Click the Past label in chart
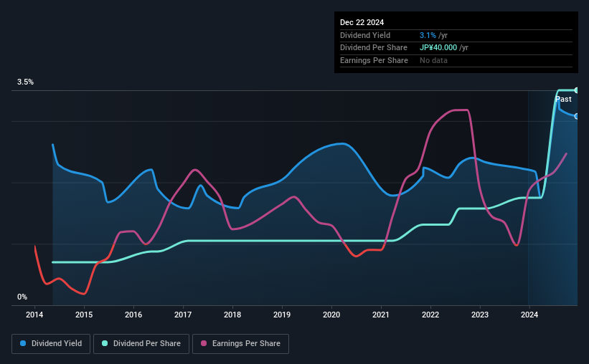The height and width of the screenshot is (364, 589). (x=563, y=99)
